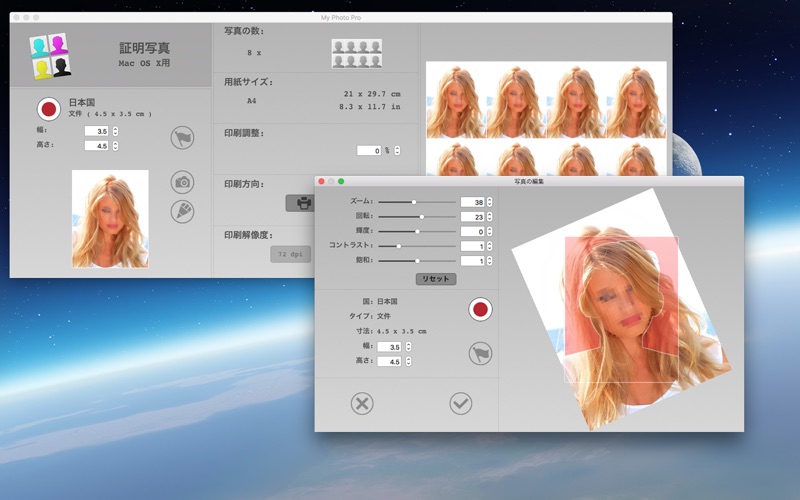Click the コントラスト value field showing 1
800x500 pixels.
(x=472, y=246)
